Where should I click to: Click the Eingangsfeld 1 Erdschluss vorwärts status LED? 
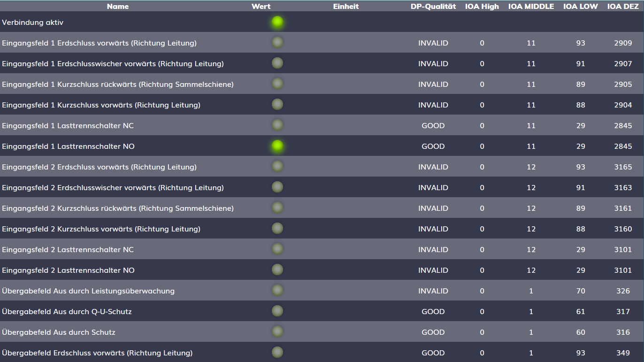click(x=277, y=43)
